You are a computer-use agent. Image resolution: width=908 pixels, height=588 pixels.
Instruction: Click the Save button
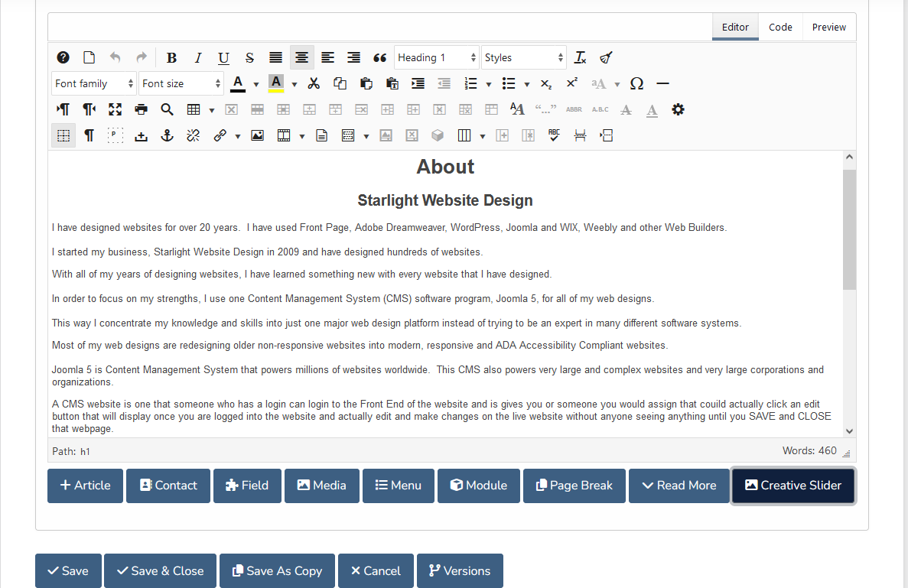pos(68,570)
